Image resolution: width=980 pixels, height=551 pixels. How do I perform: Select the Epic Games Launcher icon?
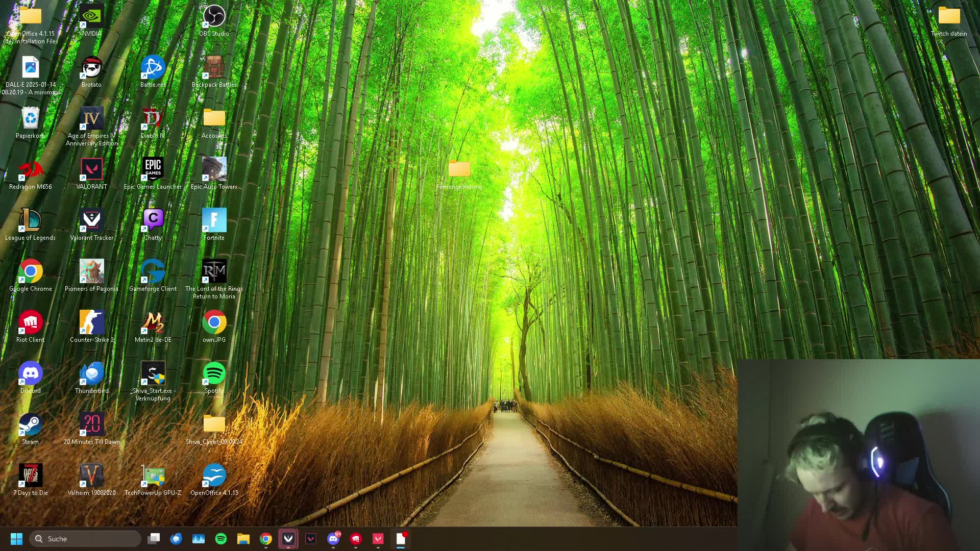(153, 173)
